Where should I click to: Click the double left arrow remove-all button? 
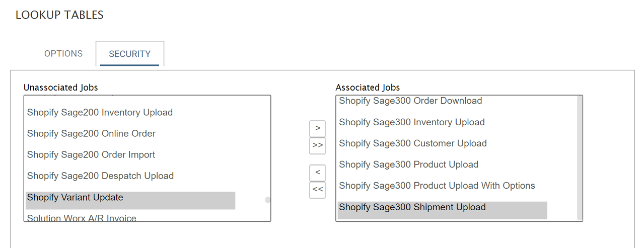coord(317,190)
